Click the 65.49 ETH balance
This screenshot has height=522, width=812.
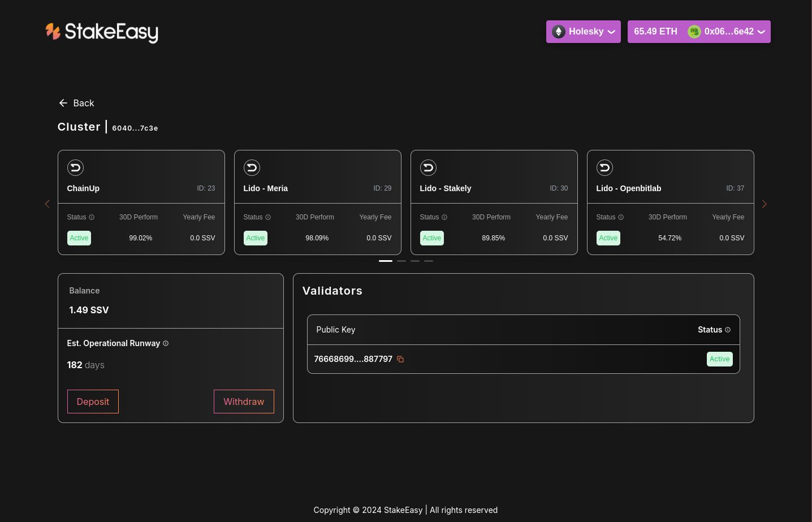click(655, 32)
